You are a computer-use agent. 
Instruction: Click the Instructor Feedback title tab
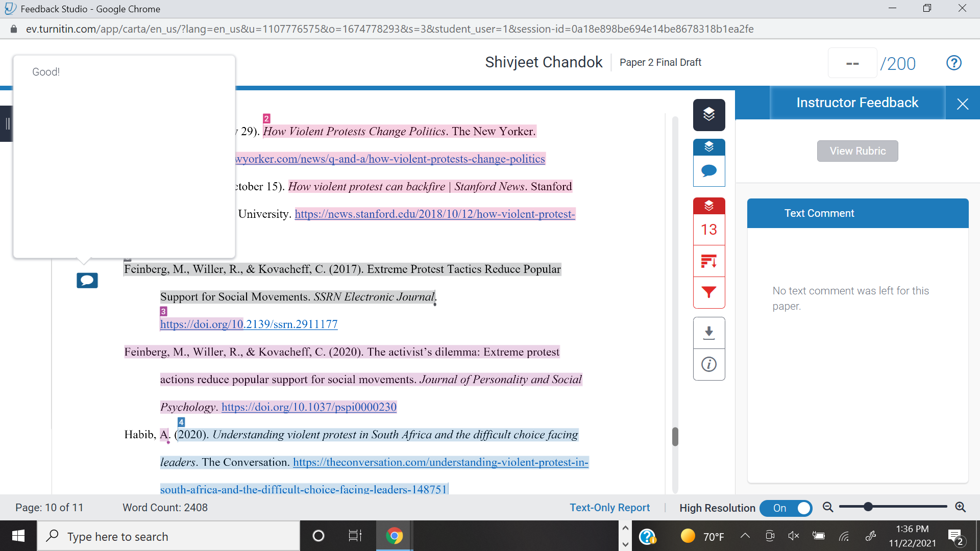coord(857,103)
